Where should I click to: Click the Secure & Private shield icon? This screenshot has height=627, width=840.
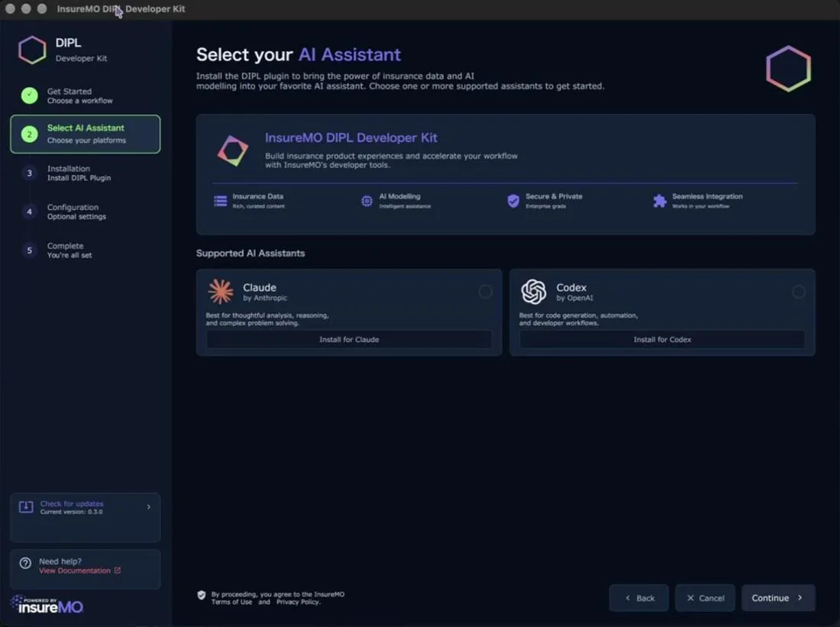[513, 201]
